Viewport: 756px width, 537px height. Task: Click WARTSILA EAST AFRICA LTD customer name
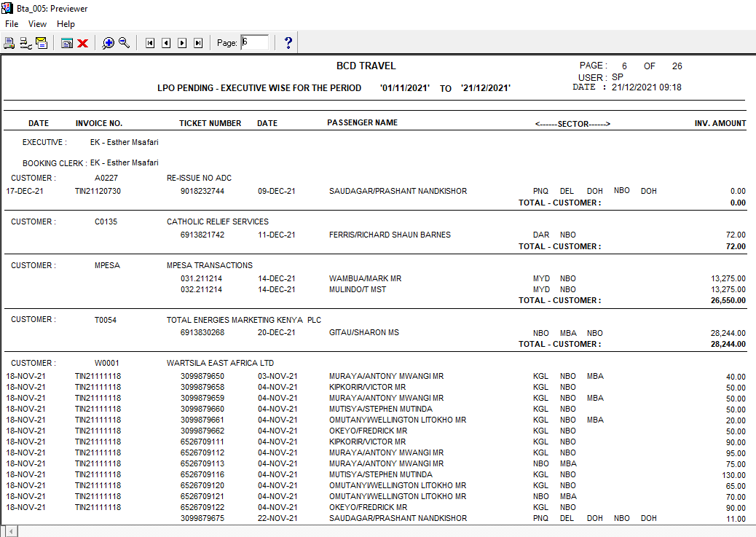[221, 363]
